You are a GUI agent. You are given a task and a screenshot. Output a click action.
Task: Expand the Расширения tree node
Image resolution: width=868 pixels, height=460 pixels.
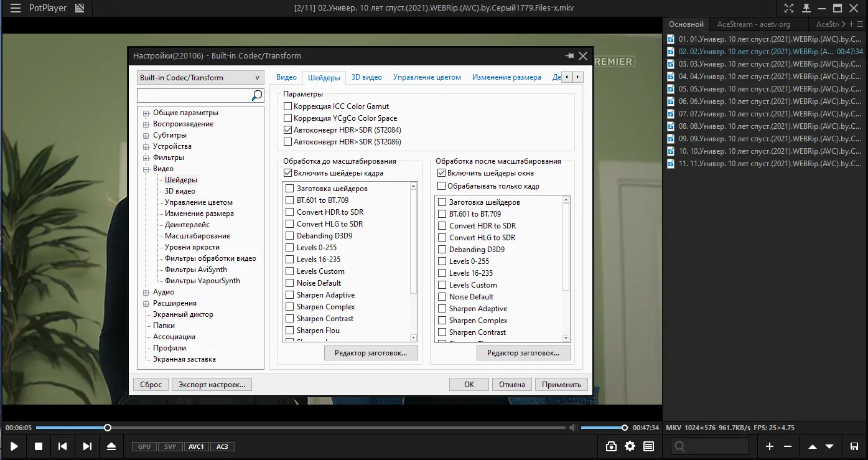point(146,304)
